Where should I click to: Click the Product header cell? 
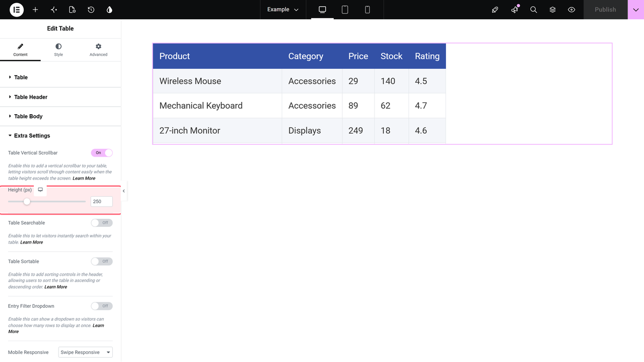point(217,56)
